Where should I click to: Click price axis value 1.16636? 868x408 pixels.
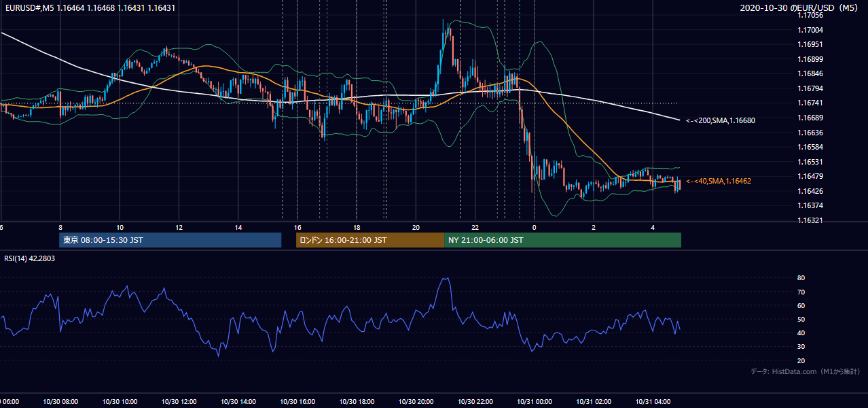[810, 133]
